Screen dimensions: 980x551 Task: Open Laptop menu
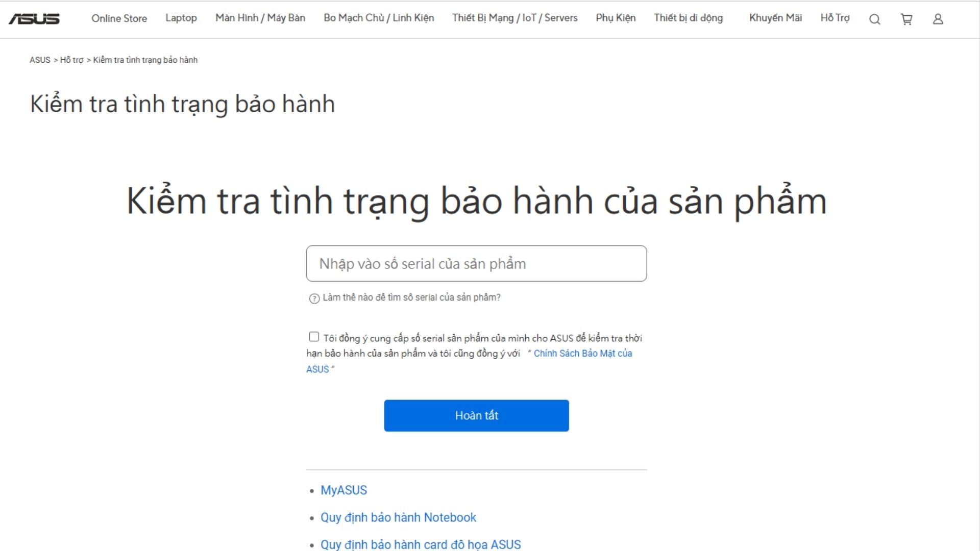181,18
